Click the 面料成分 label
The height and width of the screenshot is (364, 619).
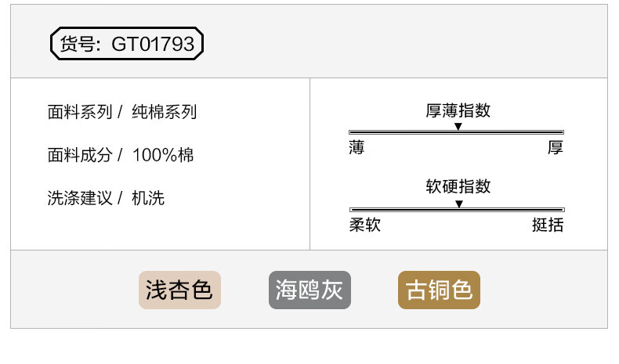click(80, 155)
